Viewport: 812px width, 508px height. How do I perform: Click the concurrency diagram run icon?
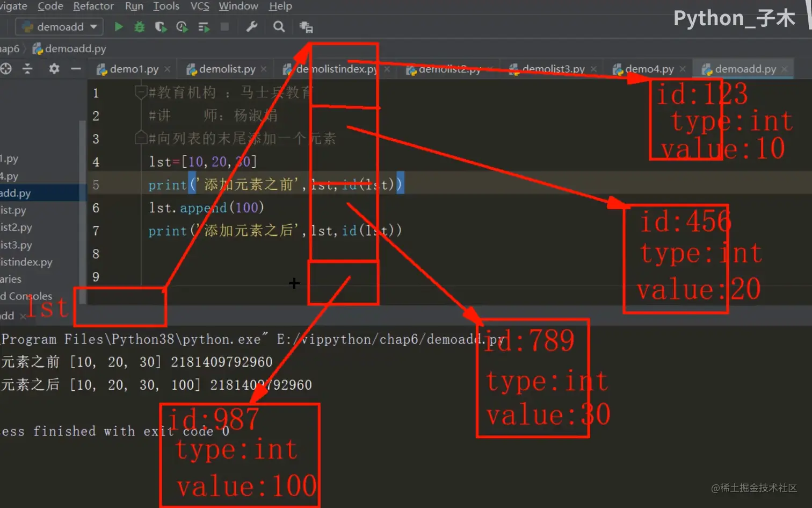(x=204, y=26)
